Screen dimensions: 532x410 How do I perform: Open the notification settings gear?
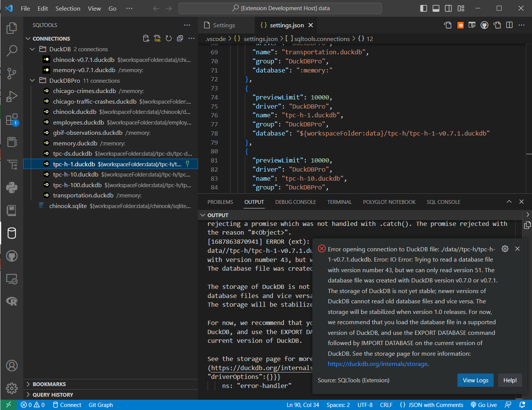coord(505,249)
